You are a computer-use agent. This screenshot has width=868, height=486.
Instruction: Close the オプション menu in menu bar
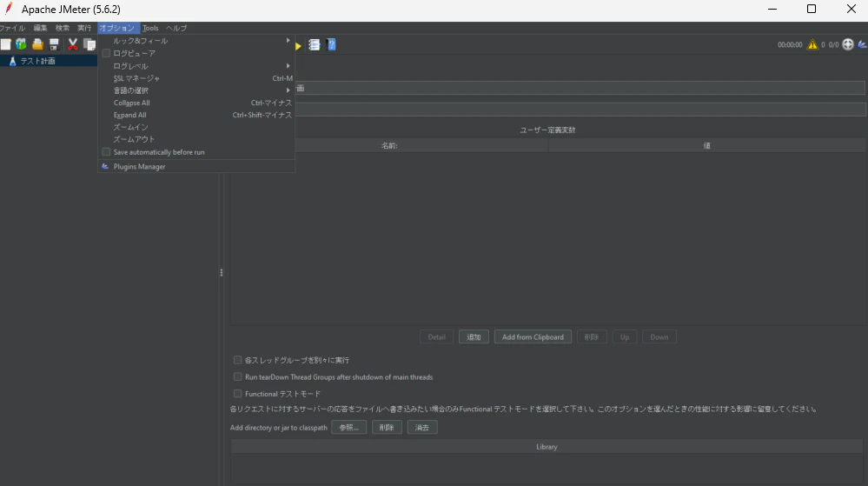click(116, 28)
